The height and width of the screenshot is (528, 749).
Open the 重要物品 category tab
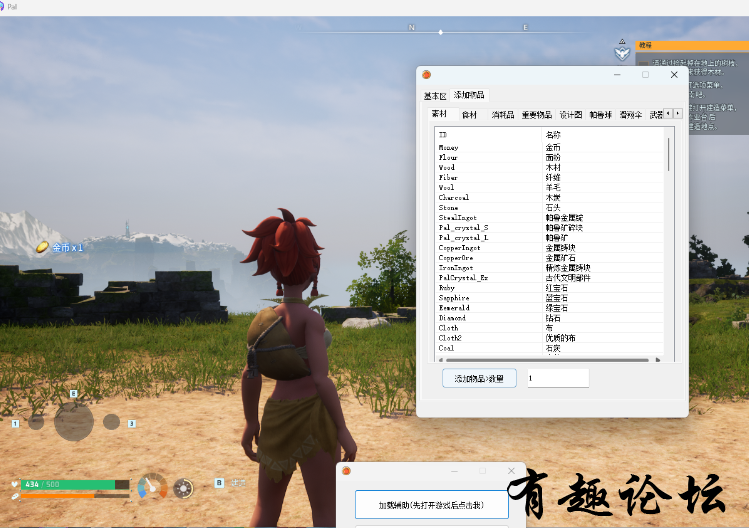536,115
